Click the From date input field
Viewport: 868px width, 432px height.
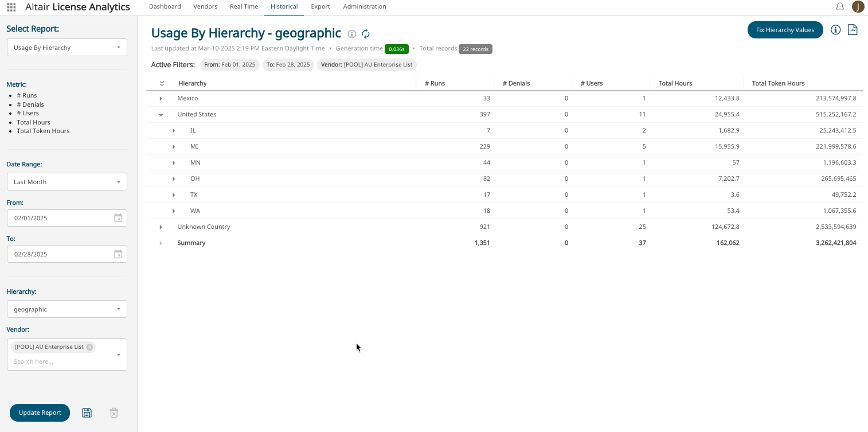pyautogui.click(x=67, y=218)
